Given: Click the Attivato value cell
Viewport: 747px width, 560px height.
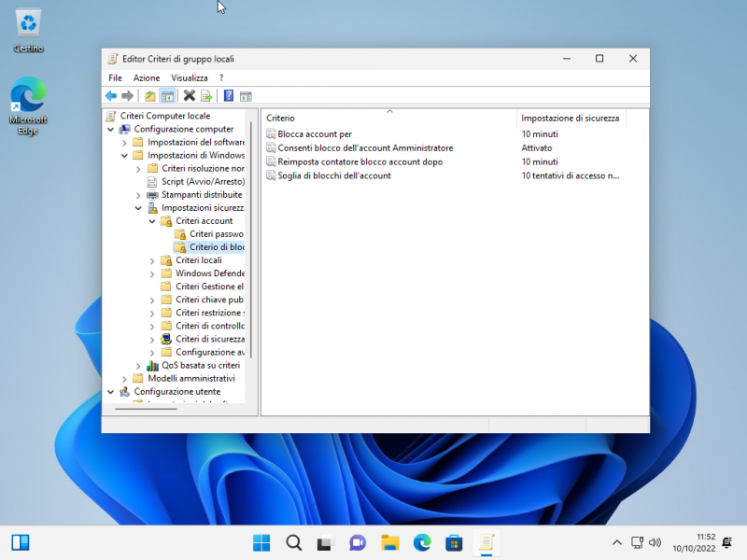Looking at the screenshot, I should point(537,147).
